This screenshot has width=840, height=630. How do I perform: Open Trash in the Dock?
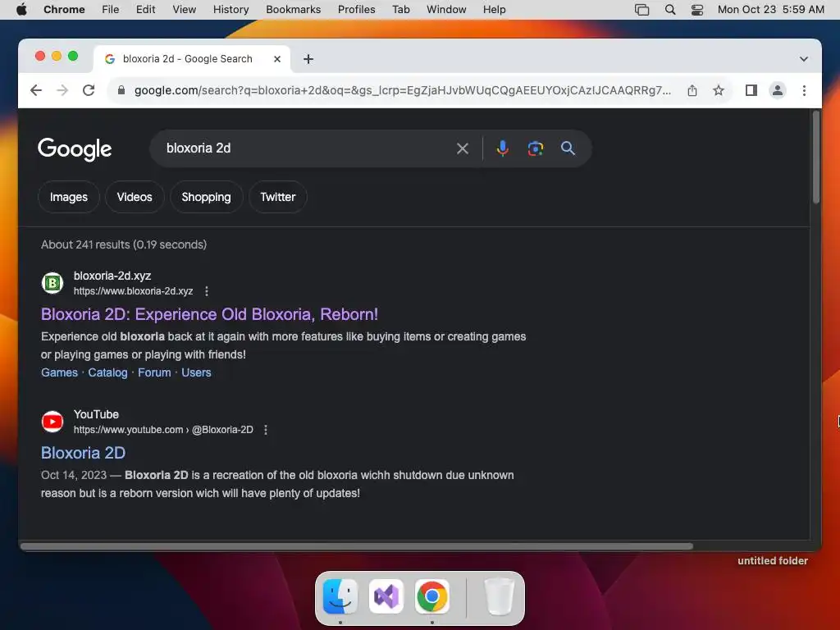[x=500, y=596]
